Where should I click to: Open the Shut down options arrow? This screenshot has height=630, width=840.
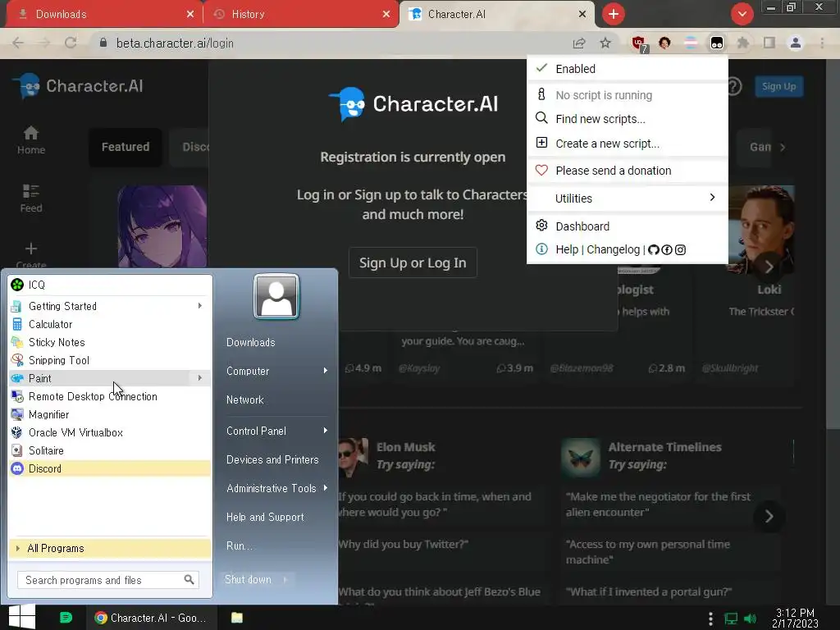click(x=285, y=580)
